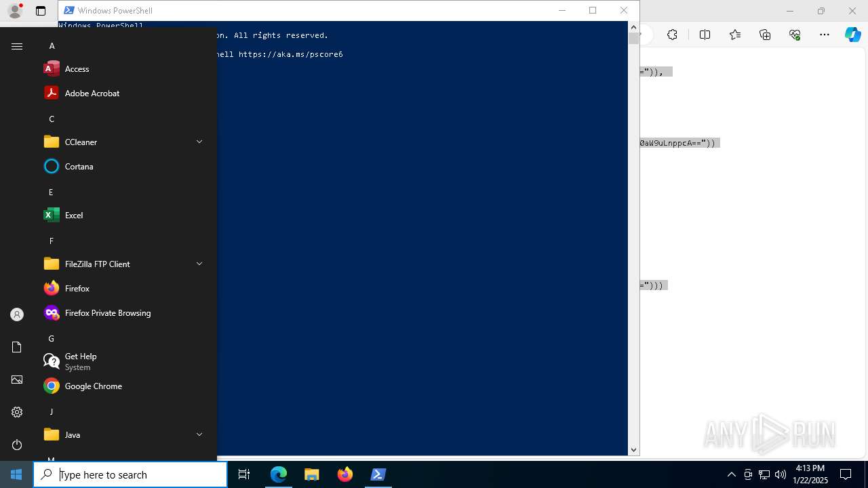Open Edge Collections icon
This screenshot has height=488, width=868.
(x=765, y=35)
